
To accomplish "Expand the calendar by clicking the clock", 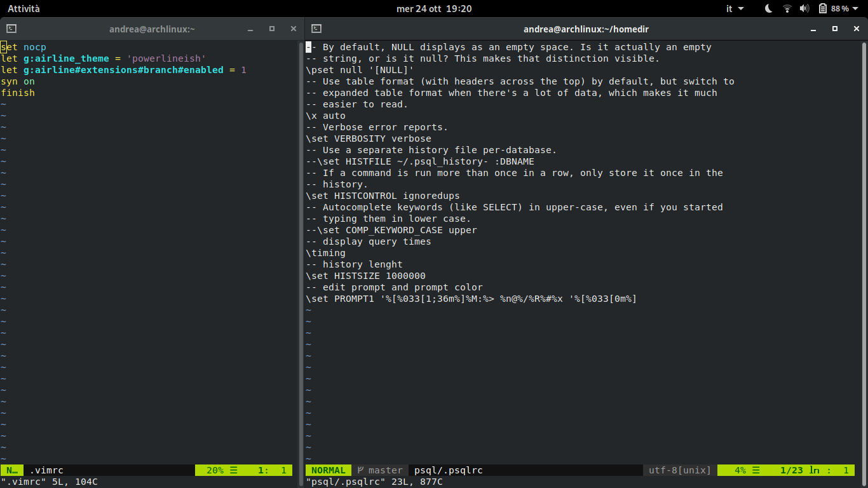I will point(434,8).
